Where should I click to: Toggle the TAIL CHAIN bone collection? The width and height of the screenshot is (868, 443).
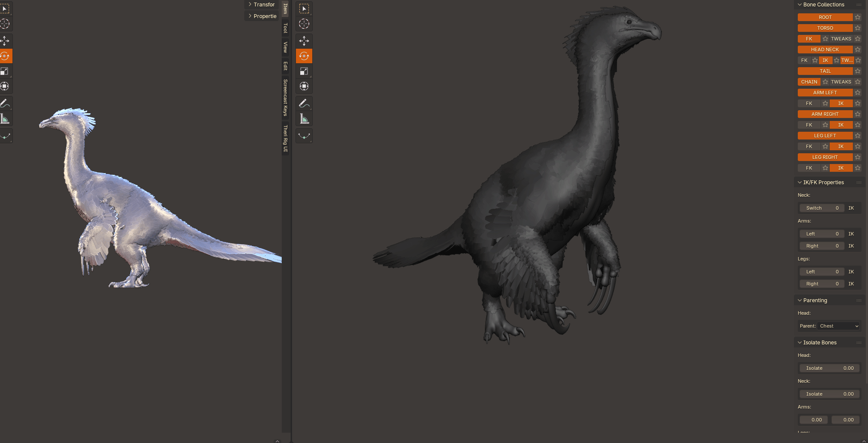[809, 82]
